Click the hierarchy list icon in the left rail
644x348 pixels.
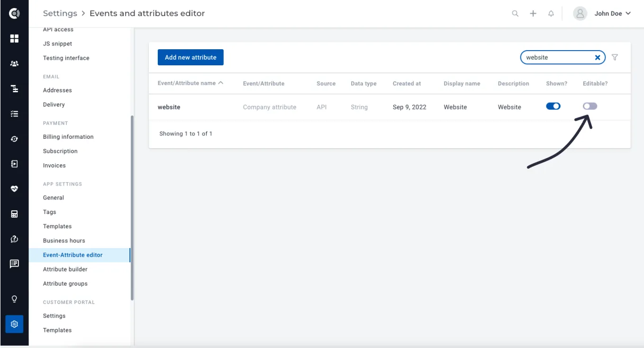14,89
